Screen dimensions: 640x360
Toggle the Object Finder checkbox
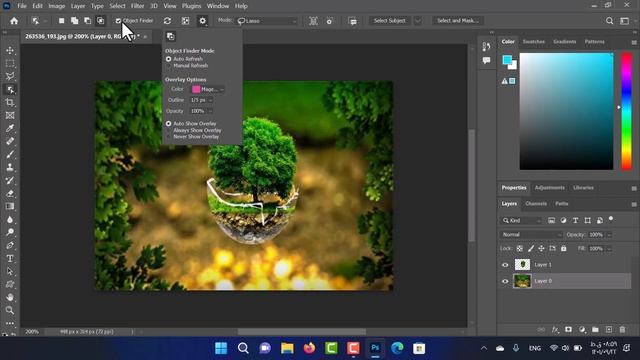click(118, 21)
